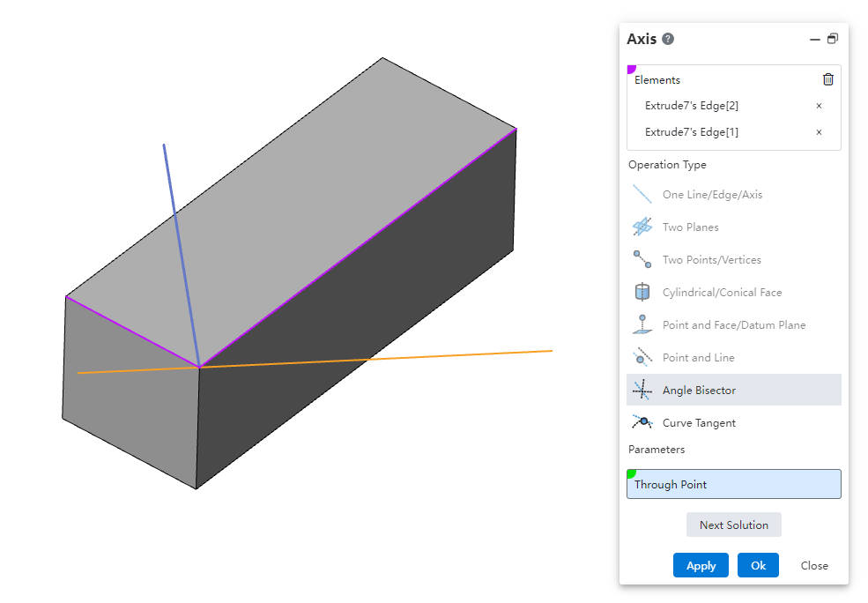Select the long magenta highlighted edge
The height and width of the screenshot is (603, 868).
coord(358,248)
